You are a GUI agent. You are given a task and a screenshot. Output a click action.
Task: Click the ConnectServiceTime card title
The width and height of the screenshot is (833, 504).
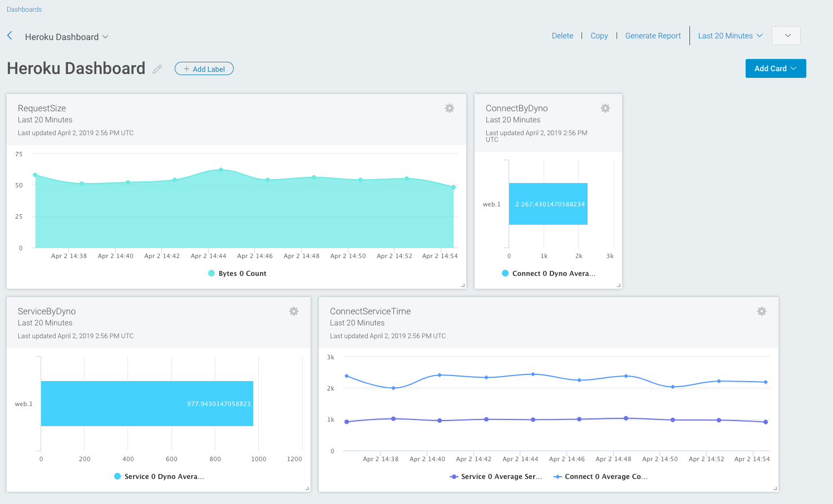[x=370, y=311]
